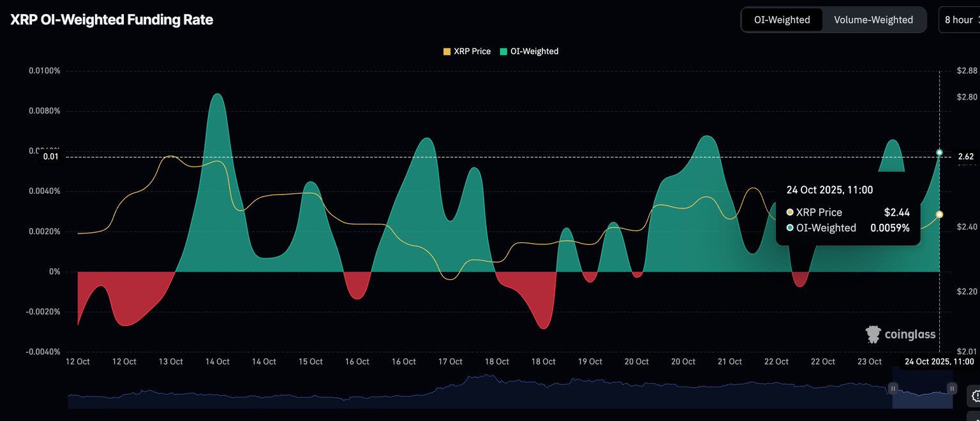The height and width of the screenshot is (421, 980).
Task: Select the OI-Weighted tab in top switcher
Action: point(782,20)
